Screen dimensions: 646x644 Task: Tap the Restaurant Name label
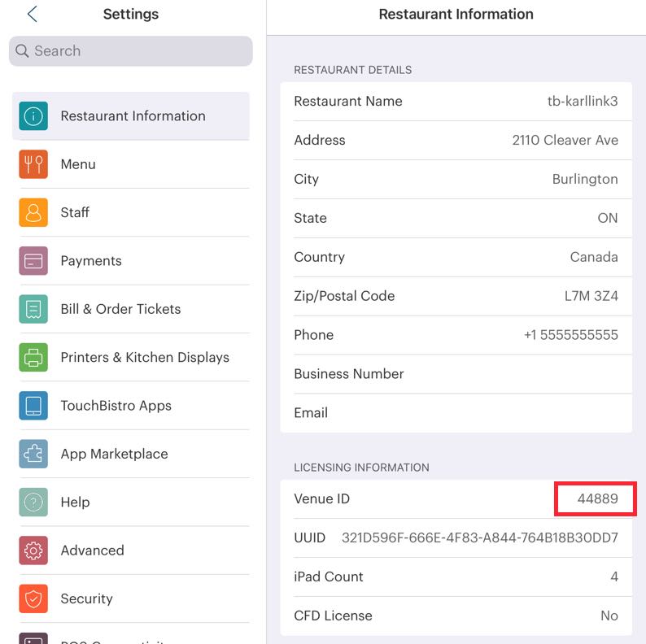point(347,102)
